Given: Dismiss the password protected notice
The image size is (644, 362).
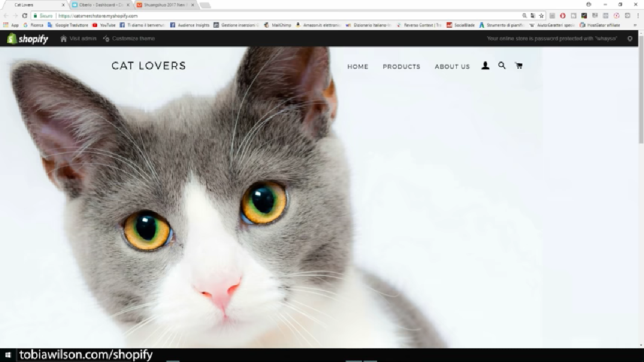Looking at the screenshot, I should pos(630,39).
